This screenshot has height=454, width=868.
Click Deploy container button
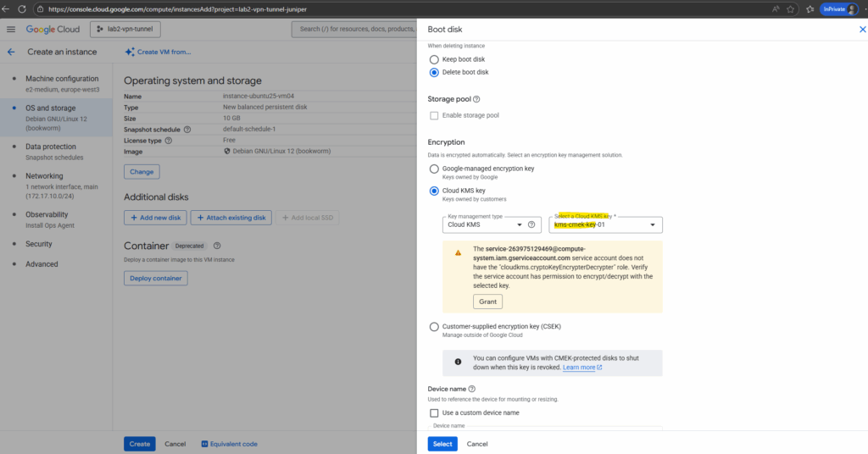click(x=156, y=278)
